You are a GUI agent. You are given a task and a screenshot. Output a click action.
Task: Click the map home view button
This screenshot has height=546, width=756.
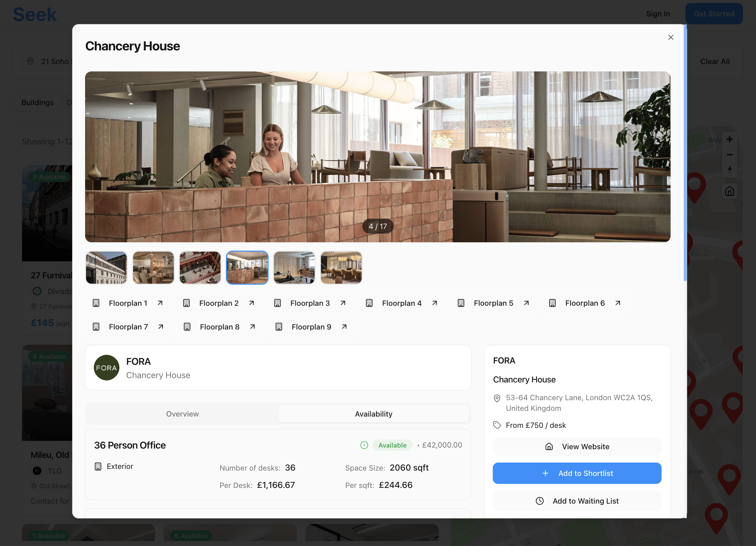[x=730, y=191]
